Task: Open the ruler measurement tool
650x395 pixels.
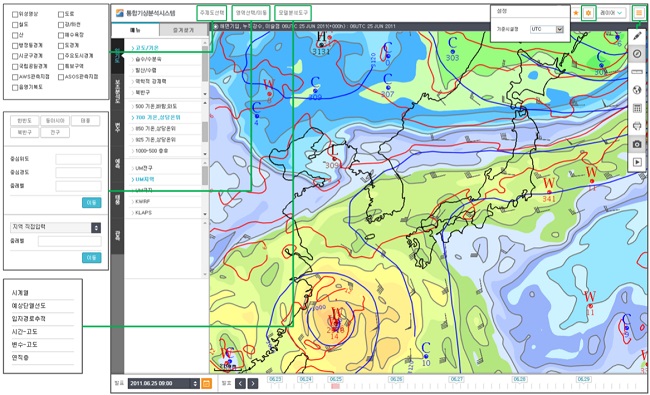Action: point(637,72)
